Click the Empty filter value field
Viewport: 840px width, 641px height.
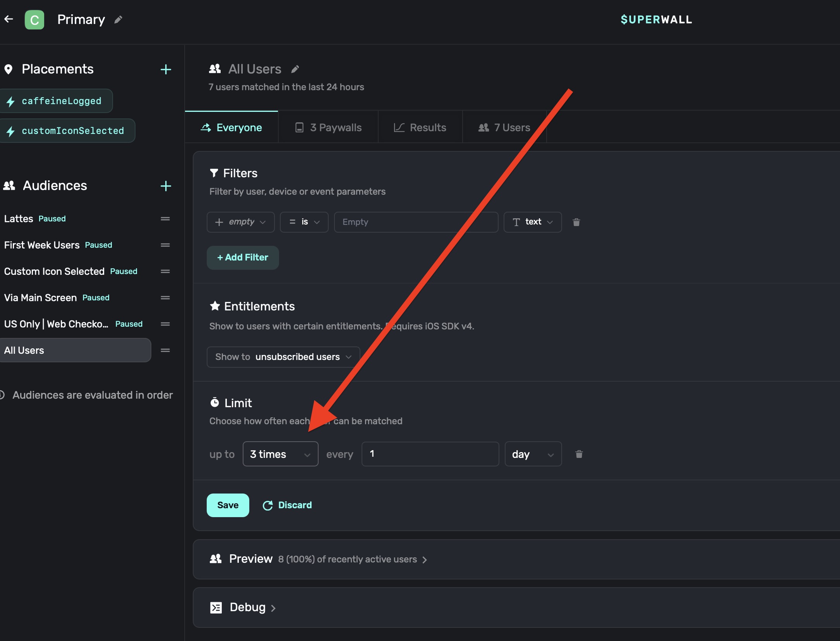click(416, 222)
